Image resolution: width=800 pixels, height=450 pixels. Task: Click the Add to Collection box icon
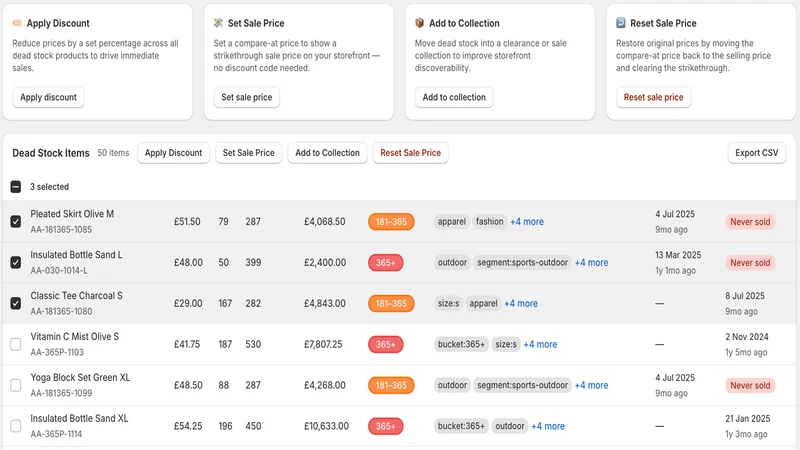click(x=419, y=23)
